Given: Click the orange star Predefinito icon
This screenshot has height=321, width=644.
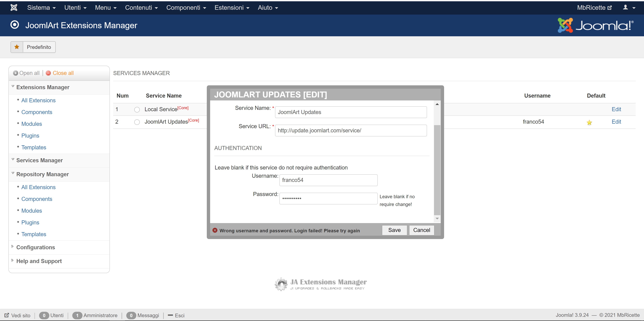Looking at the screenshot, I should 17,47.
